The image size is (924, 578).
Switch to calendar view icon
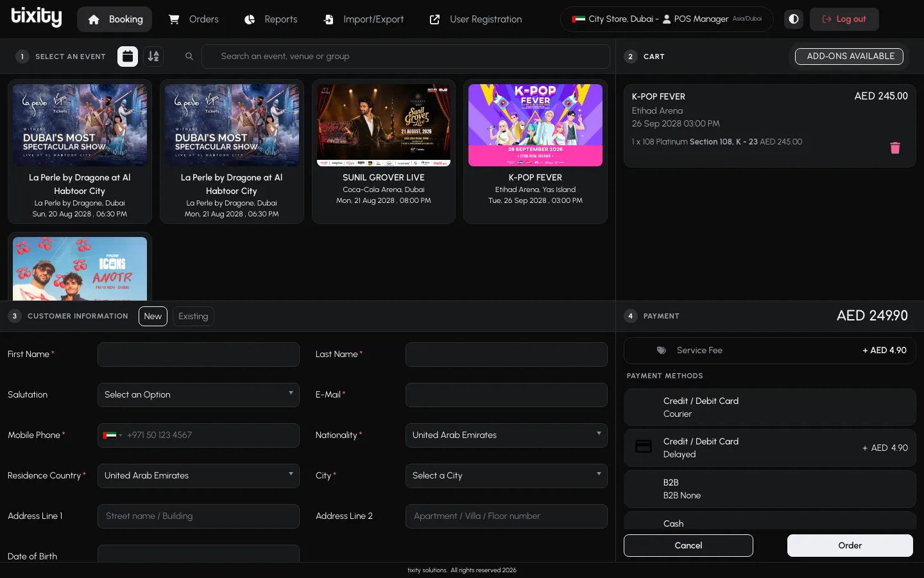128,57
